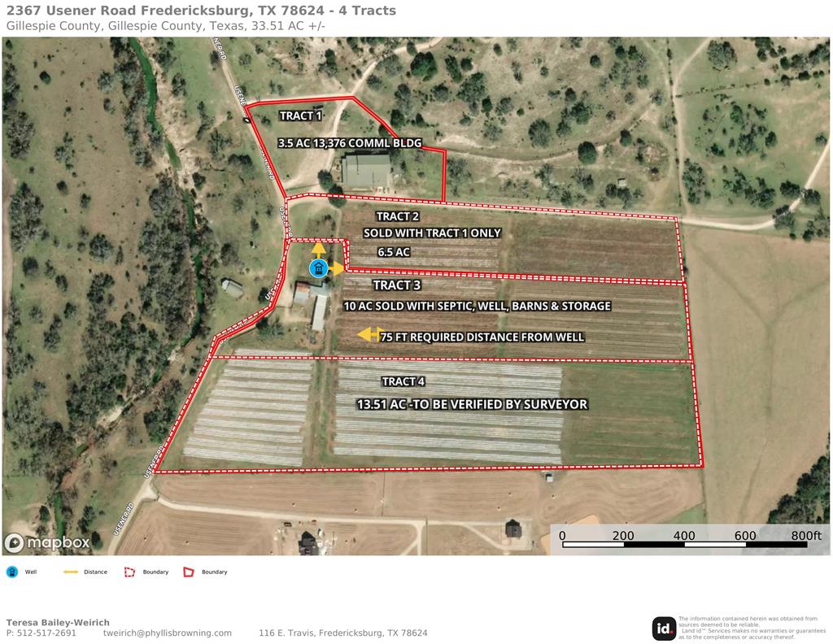Viewport: 833px width, 644px height.
Task: Select the TRACT 2 label
Action: tap(397, 216)
